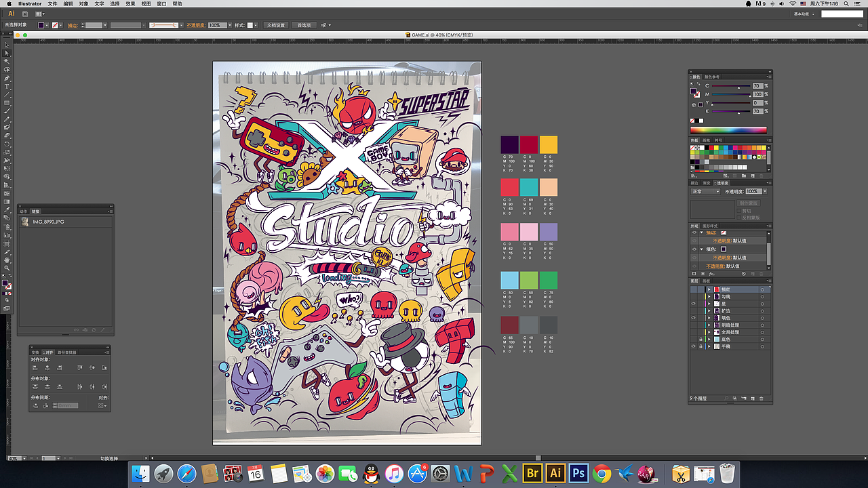
Task: Click horizontal distribute center icon
Action: pyautogui.click(x=92, y=386)
